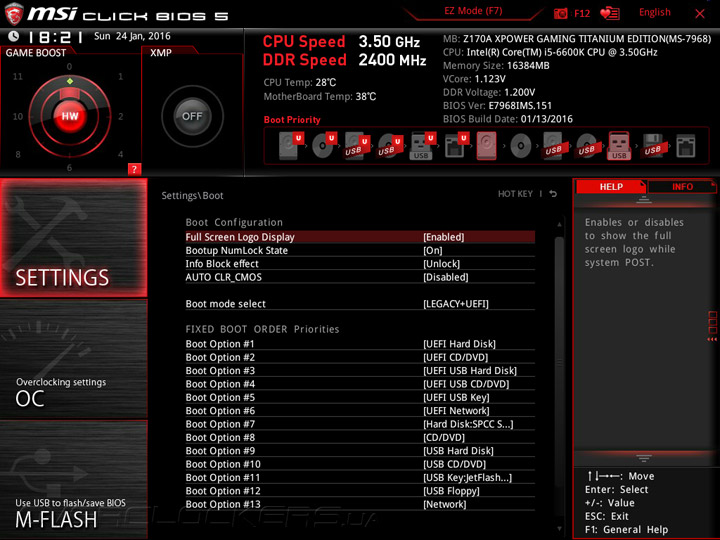Select the Boot Option #12 USB Floppy row

tap(360, 490)
